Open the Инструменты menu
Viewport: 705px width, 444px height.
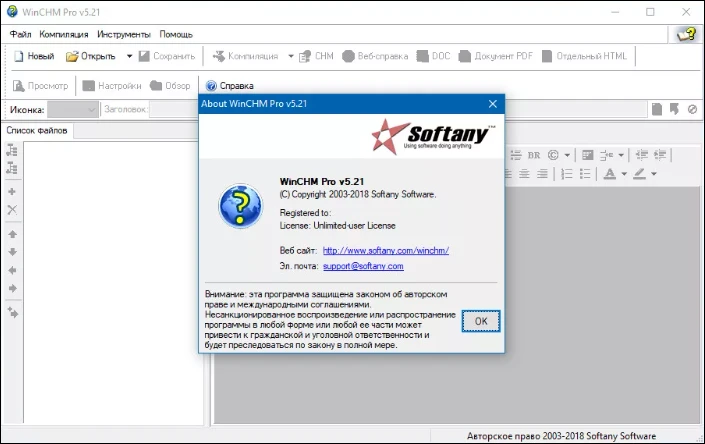pos(124,34)
